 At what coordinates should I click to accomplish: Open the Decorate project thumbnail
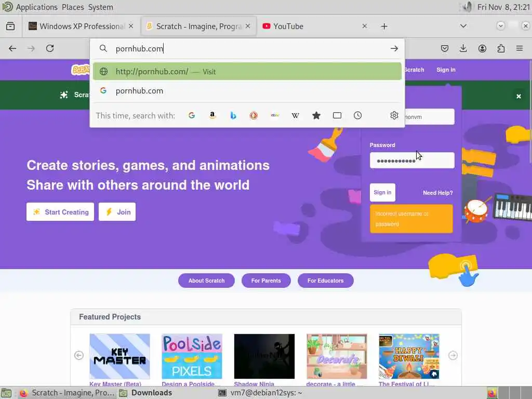click(337, 356)
